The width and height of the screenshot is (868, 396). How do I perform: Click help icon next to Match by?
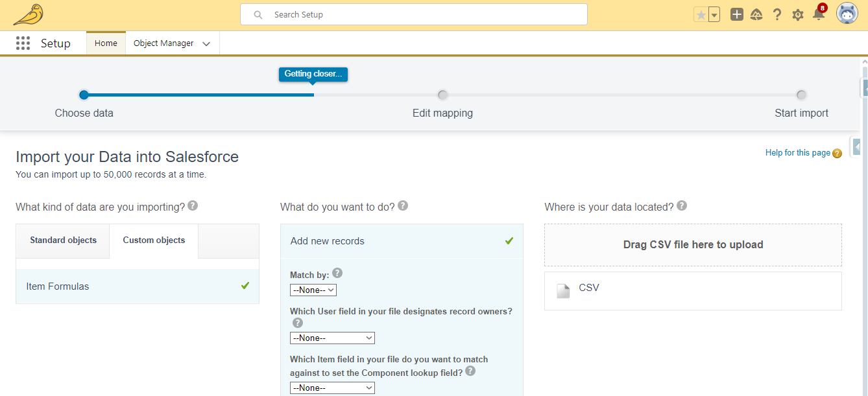point(337,273)
